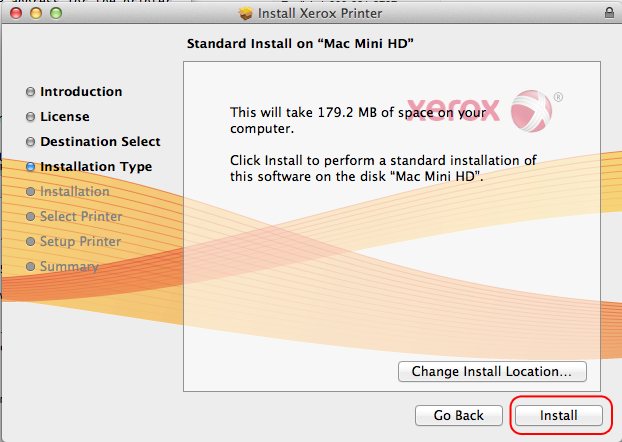Minimize the installer with the yellow button

click(x=33, y=14)
